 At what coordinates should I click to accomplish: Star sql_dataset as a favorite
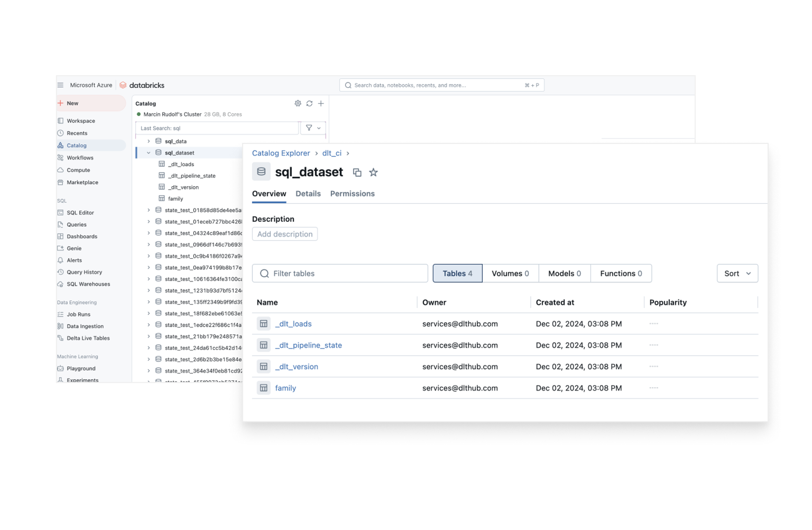pos(373,173)
